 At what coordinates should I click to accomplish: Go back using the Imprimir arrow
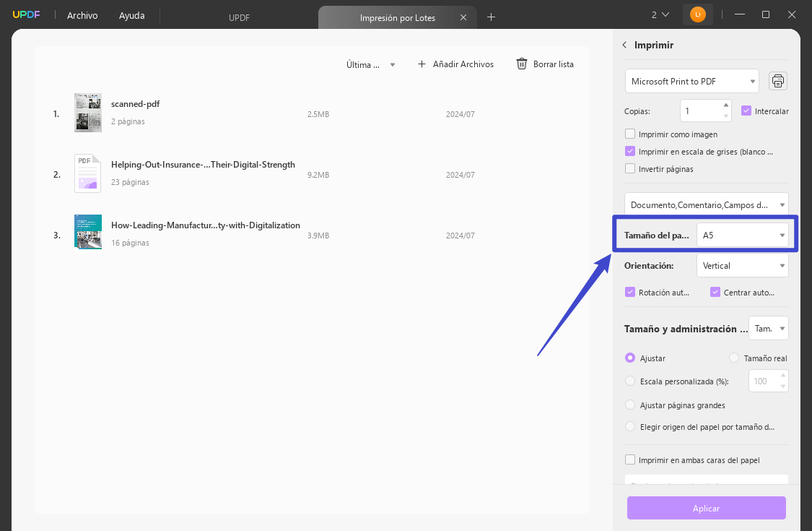click(x=624, y=45)
